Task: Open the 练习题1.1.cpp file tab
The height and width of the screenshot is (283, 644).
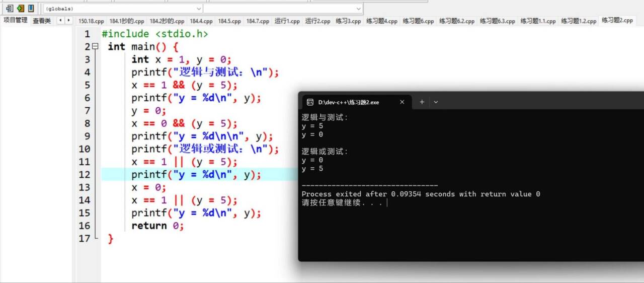Action: tap(538, 21)
